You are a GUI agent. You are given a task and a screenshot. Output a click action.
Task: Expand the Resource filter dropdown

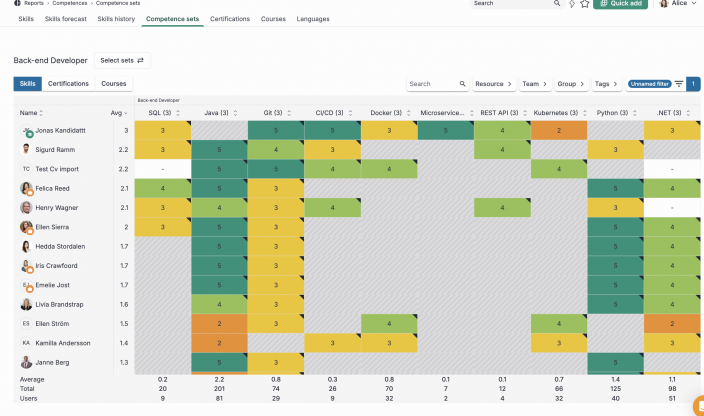[x=493, y=84]
